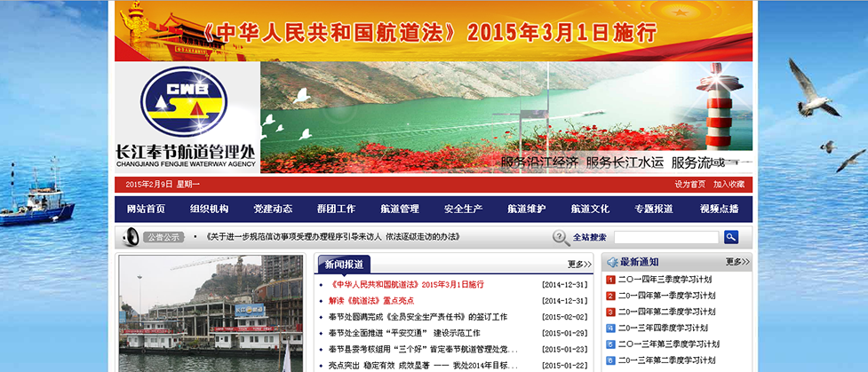The image size is (868, 372).
Task: Click the blue search magnifier button
Action: coord(731,237)
